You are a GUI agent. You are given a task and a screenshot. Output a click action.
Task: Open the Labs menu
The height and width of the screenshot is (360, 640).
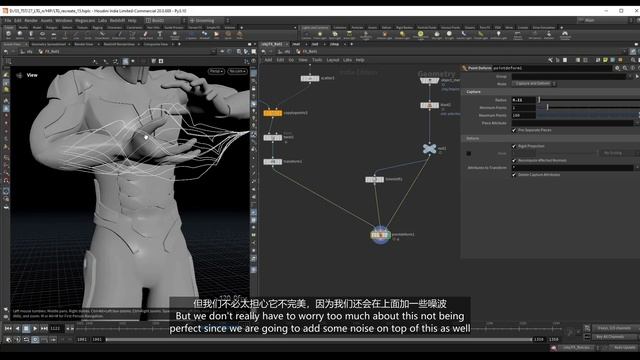(102, 20)
